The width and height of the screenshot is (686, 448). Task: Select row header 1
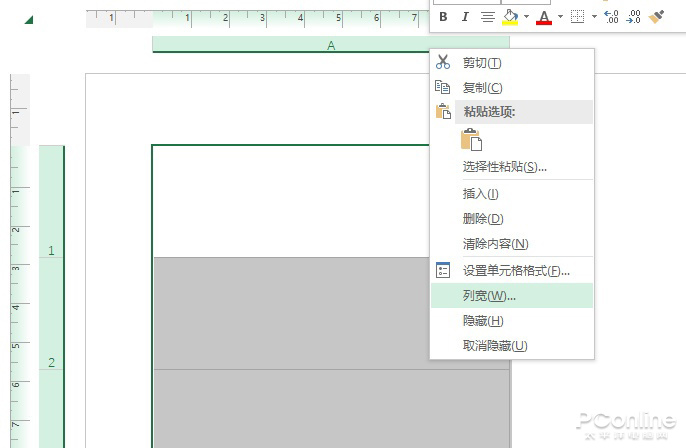(51, 202)
